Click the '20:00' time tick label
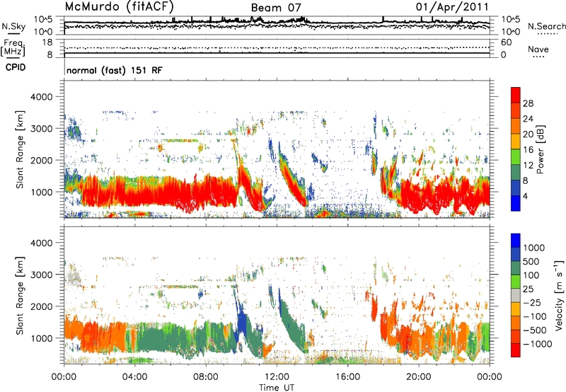Image resolution: width=566 pixels, height=392 pixels. click(x=419, y=377)
